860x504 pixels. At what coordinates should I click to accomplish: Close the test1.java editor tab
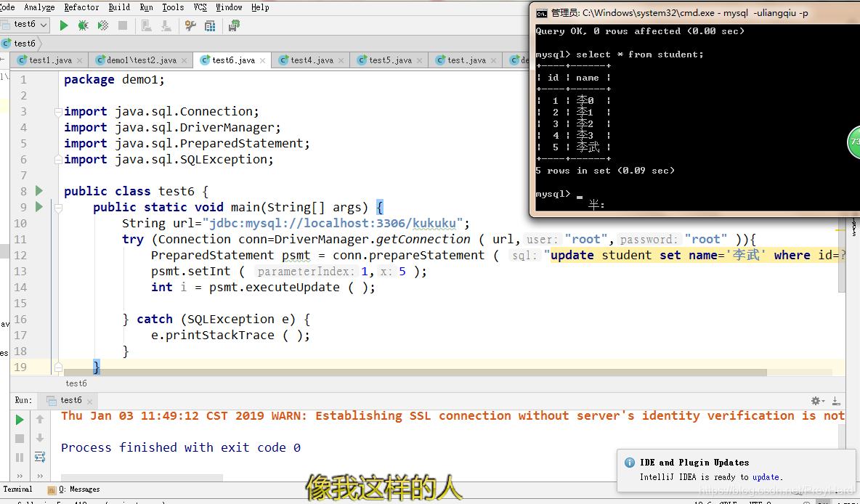pos(79,61)
